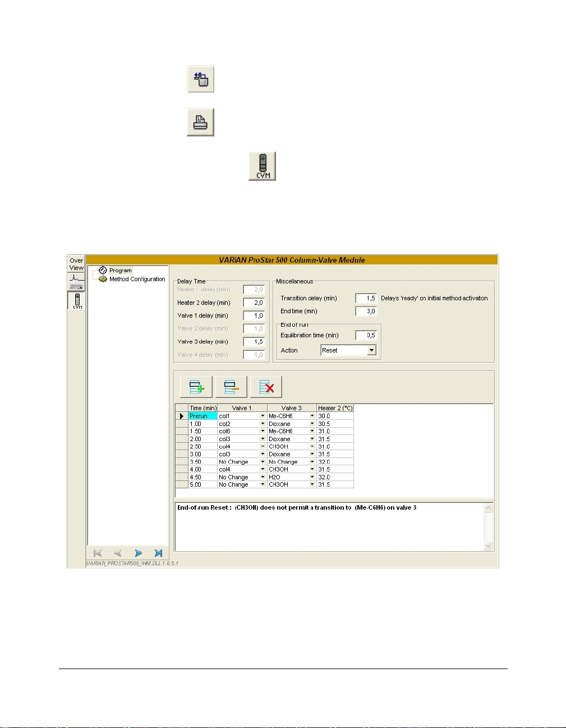The image size is (566, 728).
Task: Go to the next record arrow
Action: tap(138, 553)
